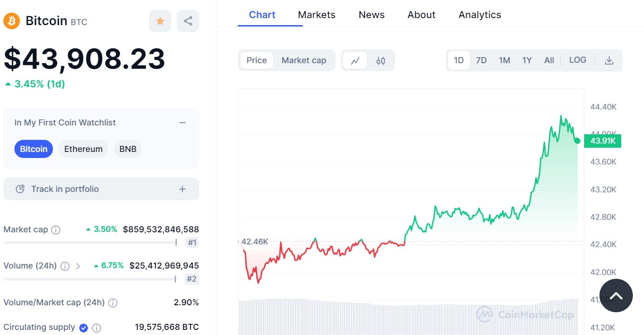Switch to line chart view icon
The image size is (644, 335).
355,60
